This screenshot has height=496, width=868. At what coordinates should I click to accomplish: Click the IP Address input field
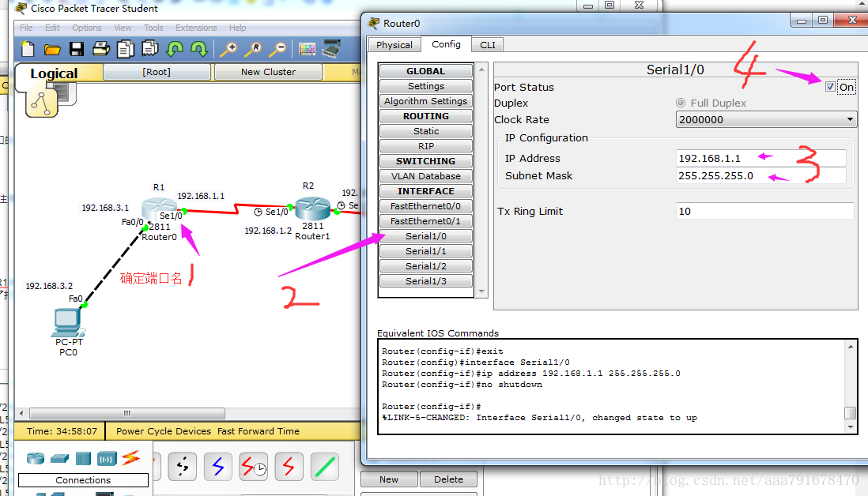tap(761, 158)
